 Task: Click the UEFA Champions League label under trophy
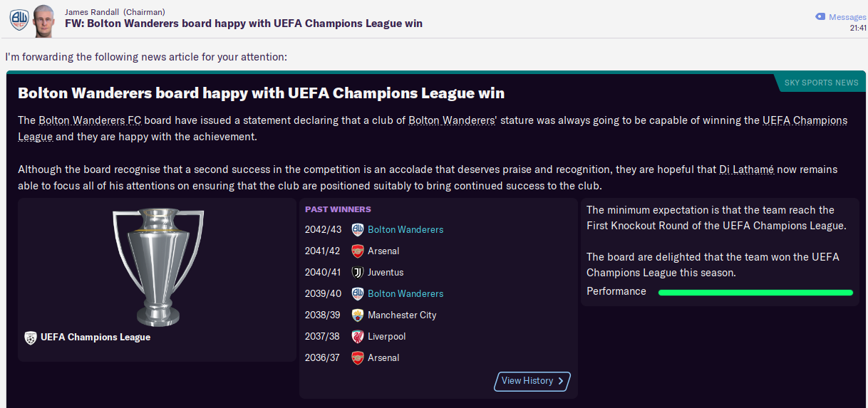click(x=95, y=338)
